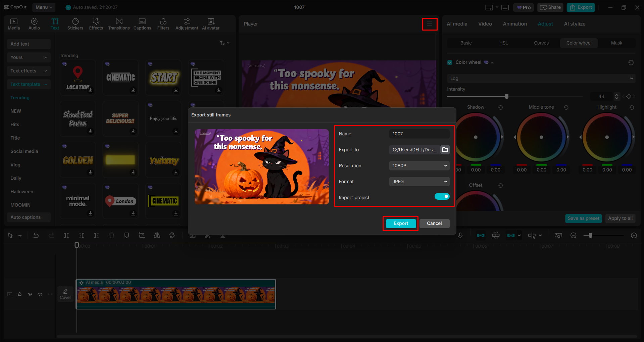Open the track more options dots
The width and height of the screenshot is (644, 342).
point(50,294)
